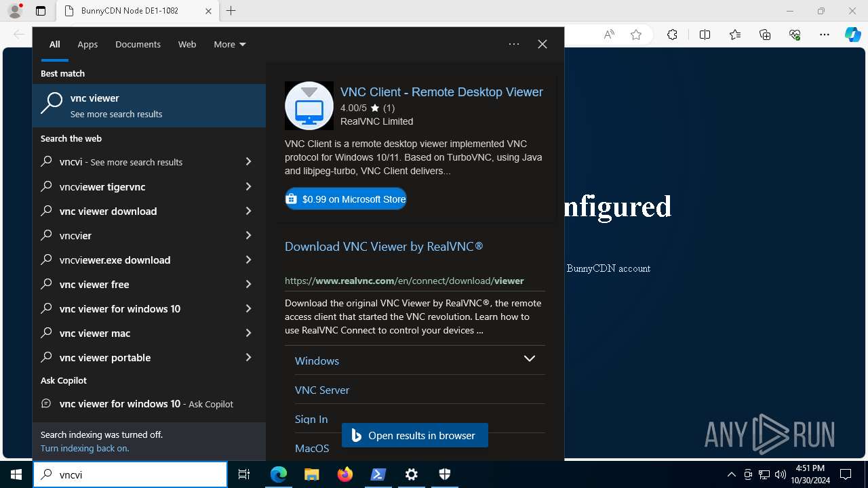
Task: Expand the vnc viewer for windows 10 arrow
Action: click(x=248, y=308)
